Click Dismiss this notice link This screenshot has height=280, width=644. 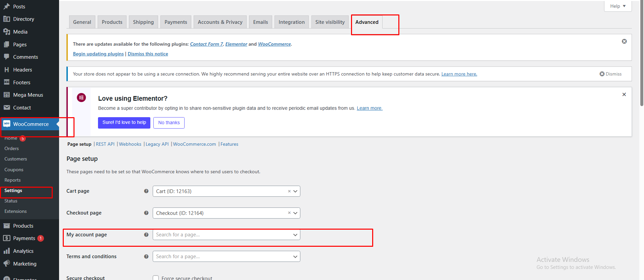point(148,54)
